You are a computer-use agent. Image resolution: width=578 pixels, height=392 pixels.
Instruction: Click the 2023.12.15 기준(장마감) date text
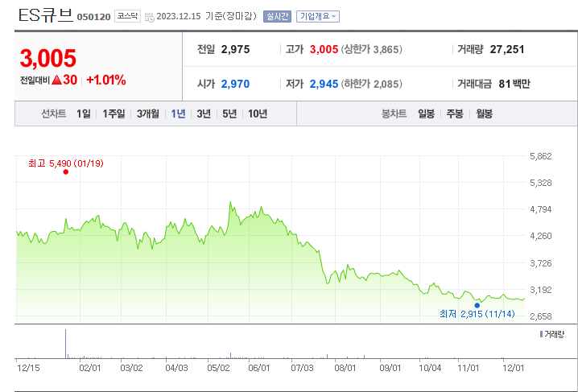(206, 17)
